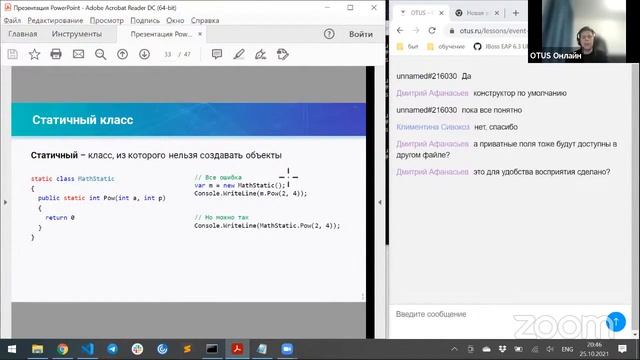Screen dimensions: 640x360
Task: Open the Просмотр menu
Action: coord(107,20)
